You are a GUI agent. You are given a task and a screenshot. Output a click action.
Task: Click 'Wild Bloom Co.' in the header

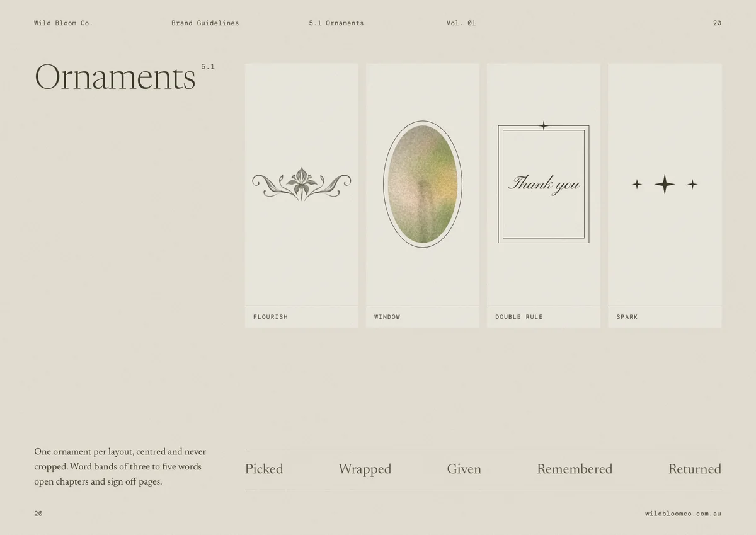pyautogui.click(x=63, y=23)
